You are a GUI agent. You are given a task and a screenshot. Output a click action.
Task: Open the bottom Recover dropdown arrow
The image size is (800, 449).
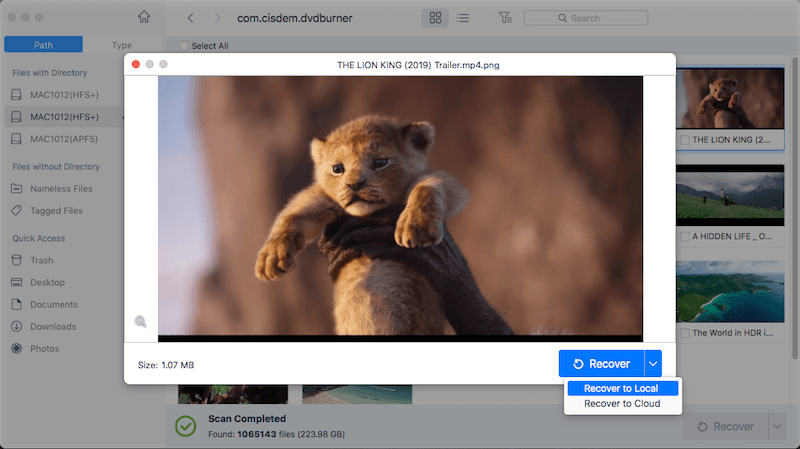(x=776, y=426)
